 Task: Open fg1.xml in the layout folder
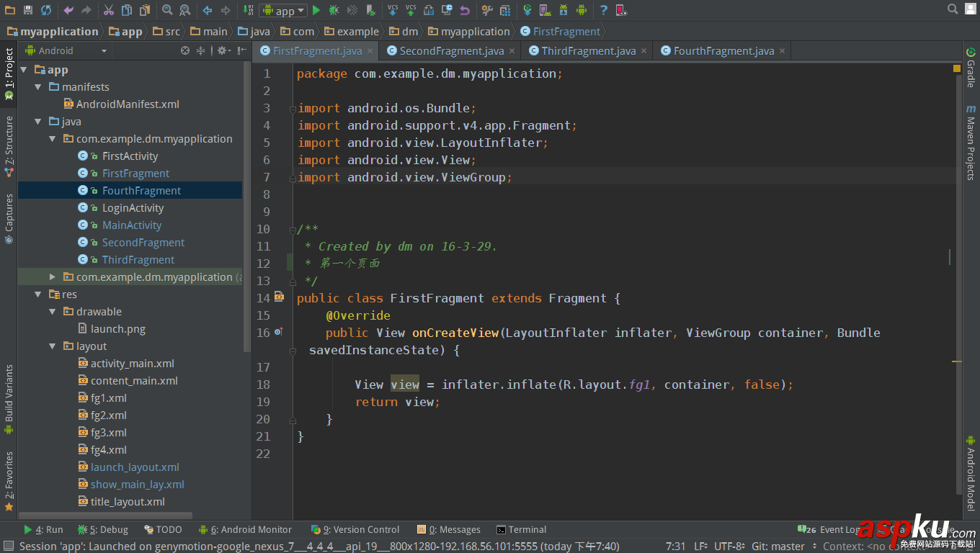click(108, 398)
